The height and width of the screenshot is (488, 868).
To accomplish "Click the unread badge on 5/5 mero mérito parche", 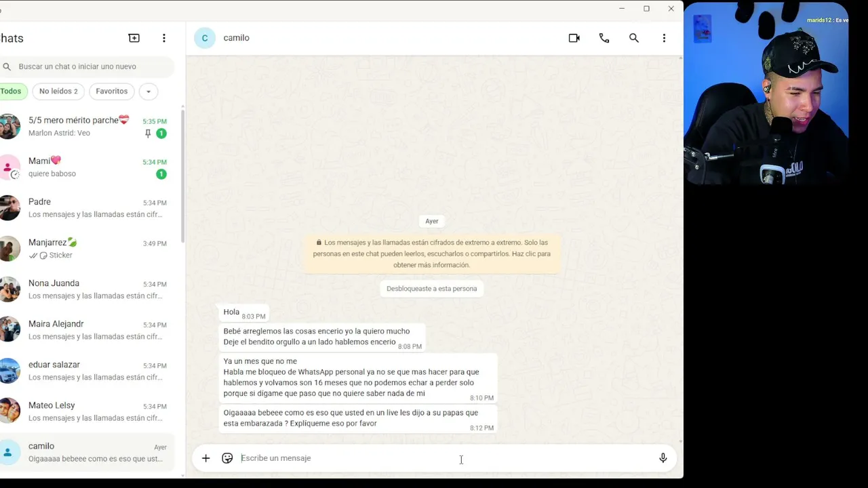I will tap(161, 134).
